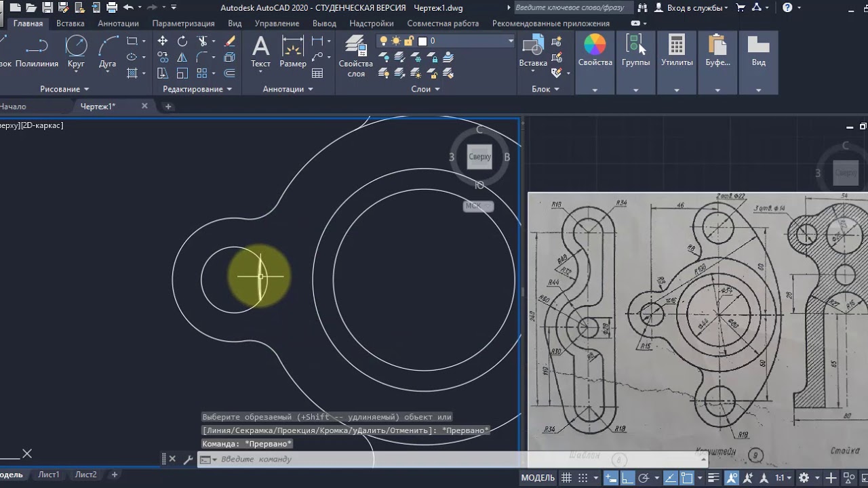This screenshot has height=488, width=868.
Task: Activate the Text (Текст) tool
Action: click(260, 53)
